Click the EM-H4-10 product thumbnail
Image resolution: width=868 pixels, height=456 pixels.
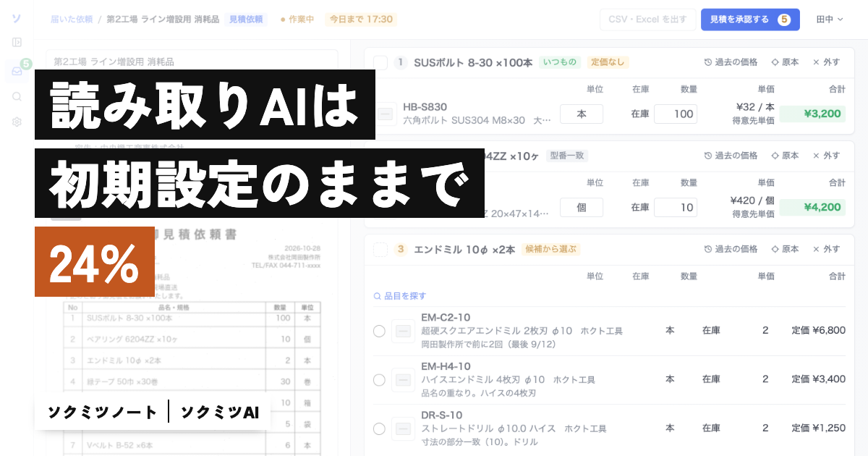pos(403,379)
